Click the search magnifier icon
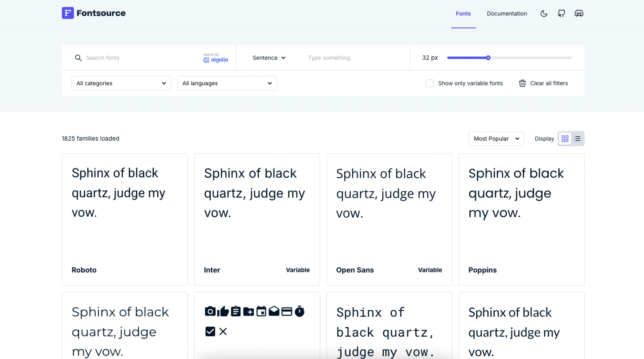644x359 pixels. click(x=78, y=58)
